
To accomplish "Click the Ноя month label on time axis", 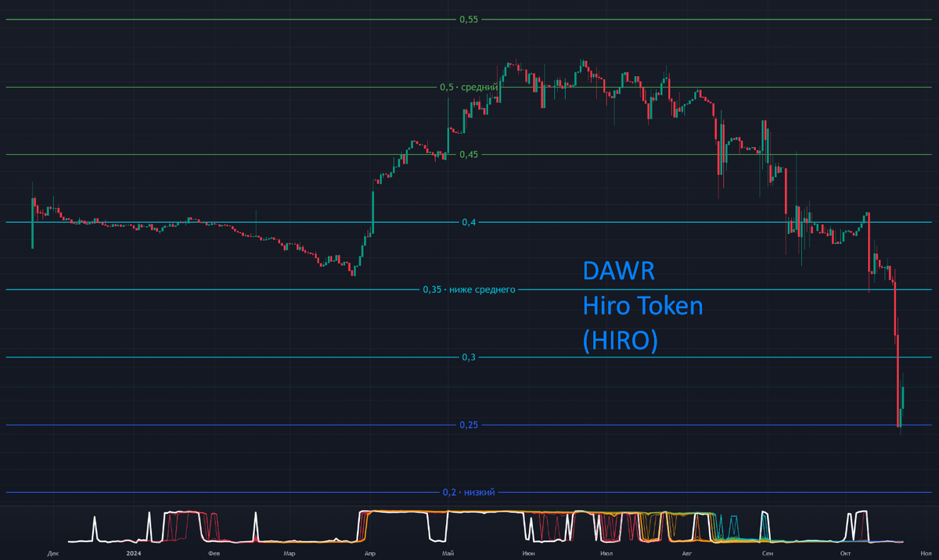I will coord(926,553).
